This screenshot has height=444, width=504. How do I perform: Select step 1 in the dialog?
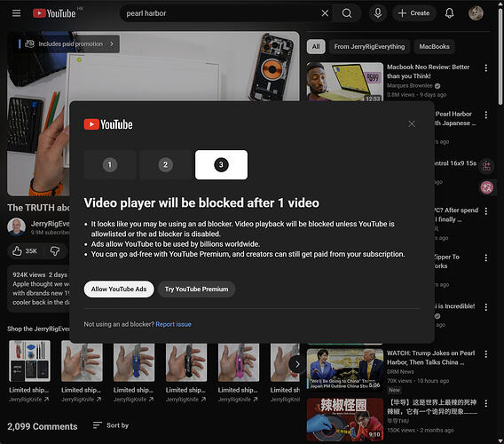(110, 165)
